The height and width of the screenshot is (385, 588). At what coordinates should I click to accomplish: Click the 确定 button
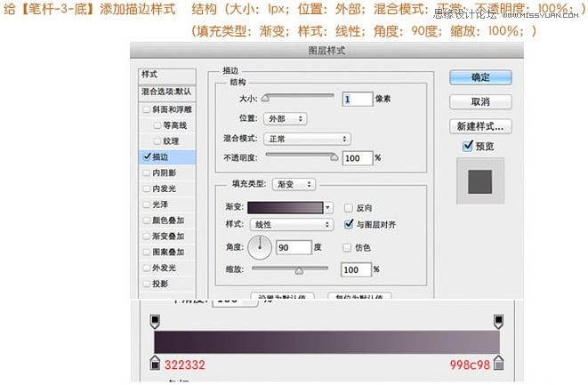click(x=480, y=77)
